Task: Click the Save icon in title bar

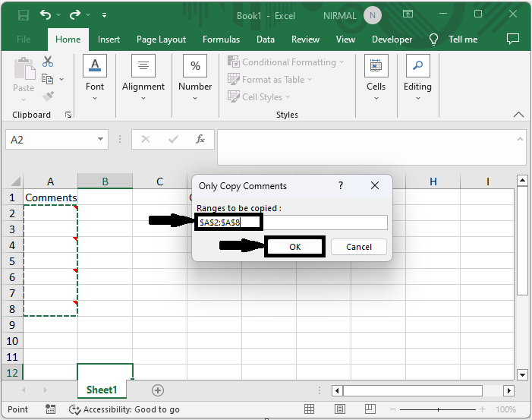Action: pyautogui.click(x=24, y=15)
